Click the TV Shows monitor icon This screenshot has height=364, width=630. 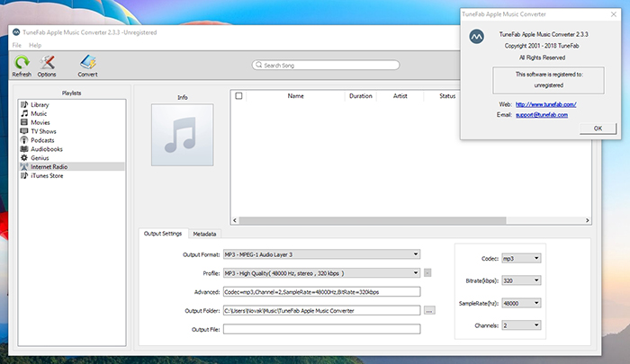(x=24, y=131)
